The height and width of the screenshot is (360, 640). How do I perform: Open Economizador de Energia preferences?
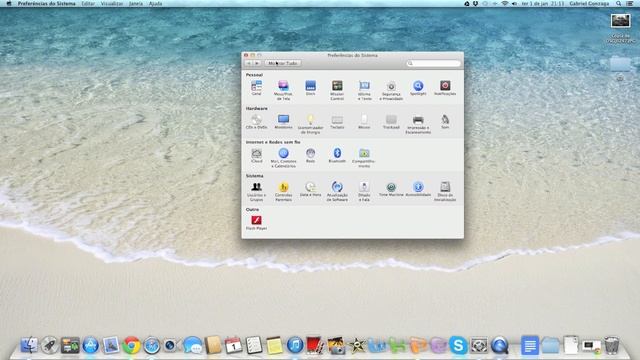coord(310,124)
